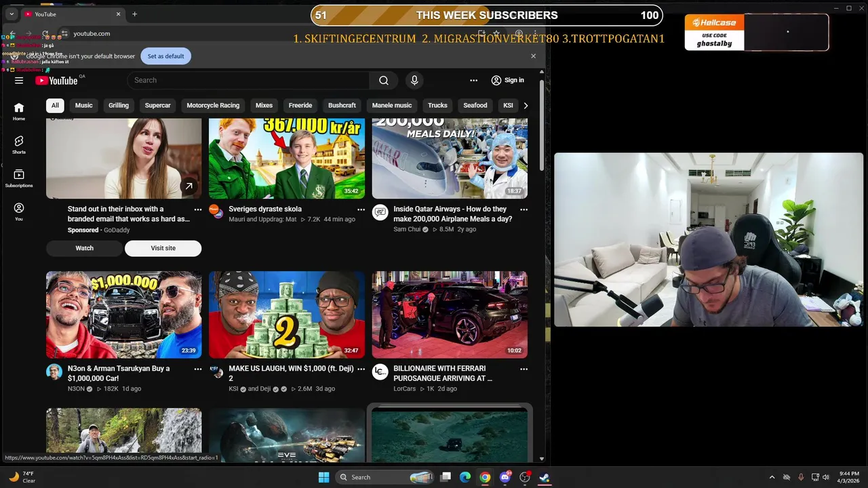The width and height of the screenshot is (868, 488).
Task: Click Watch on the sponsored ad
Action: tap(84, 248)
